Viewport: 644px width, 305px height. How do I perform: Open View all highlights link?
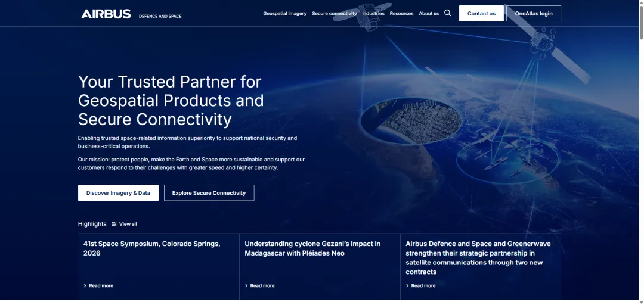coord(128,224)
